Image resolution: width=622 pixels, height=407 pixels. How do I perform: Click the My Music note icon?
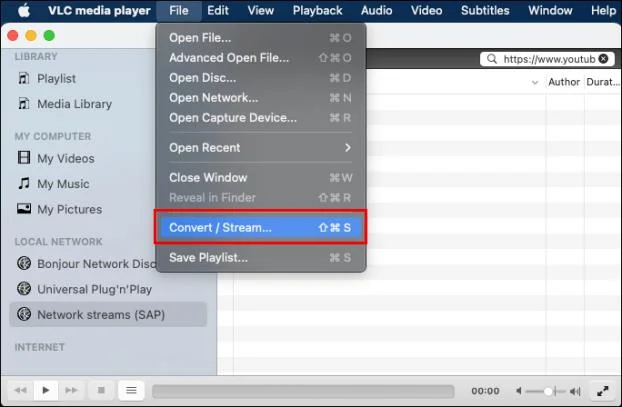click(24, 183)
